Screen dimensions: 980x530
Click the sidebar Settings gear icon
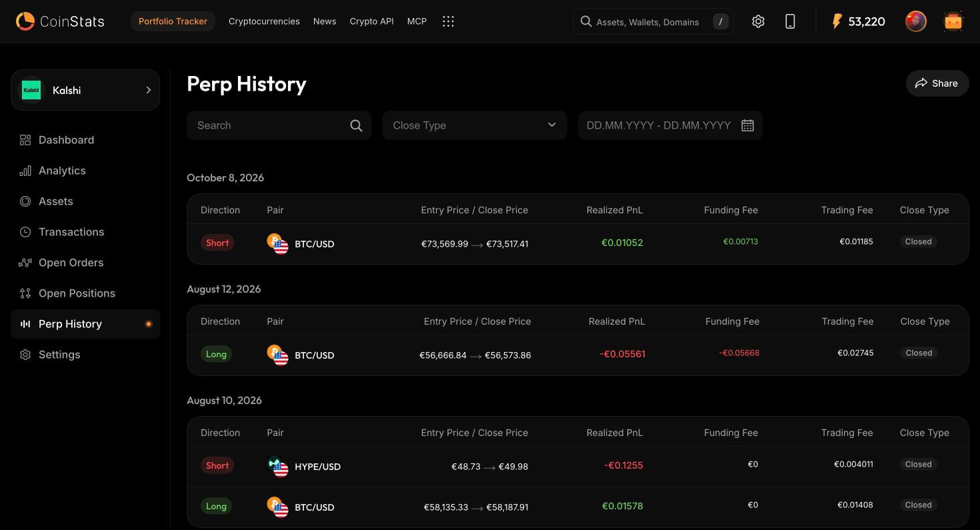click(x=25, y=355)
